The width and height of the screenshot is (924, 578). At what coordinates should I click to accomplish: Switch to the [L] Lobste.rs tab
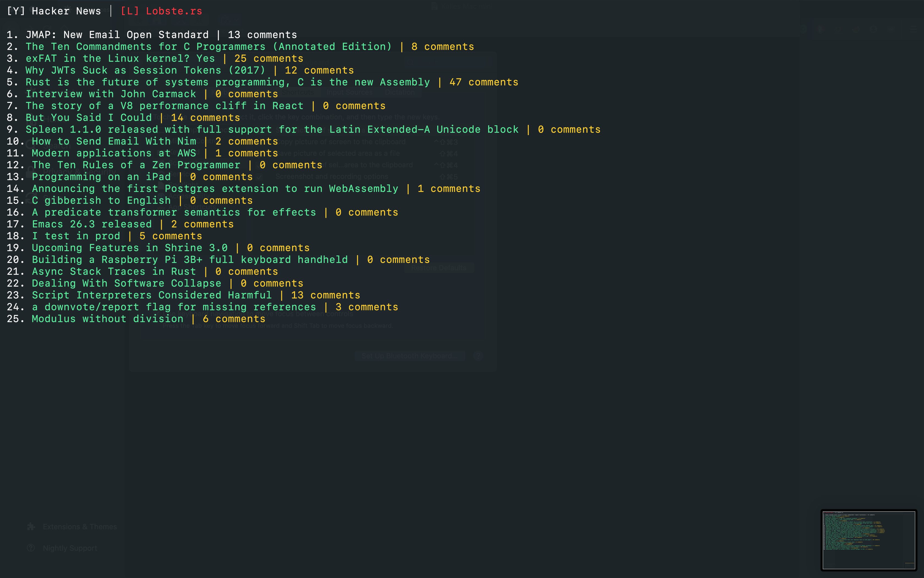tap(161, 11)
